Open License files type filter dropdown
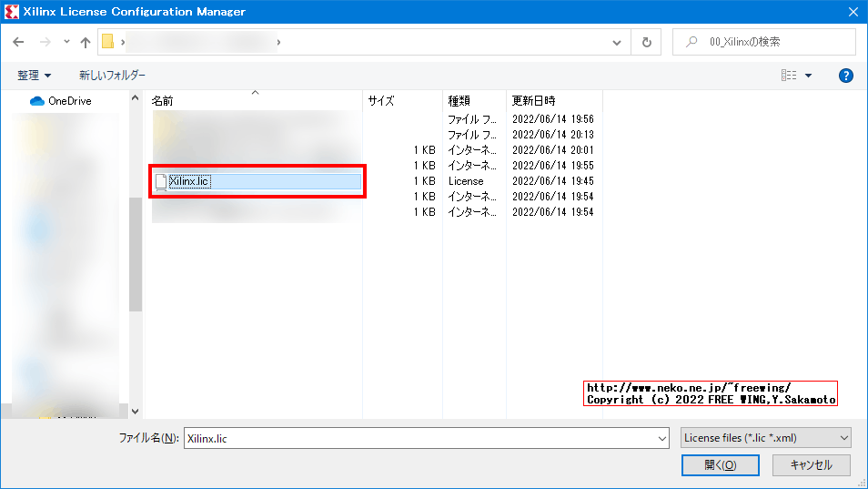868x489 pixels. tap(765, 438)
